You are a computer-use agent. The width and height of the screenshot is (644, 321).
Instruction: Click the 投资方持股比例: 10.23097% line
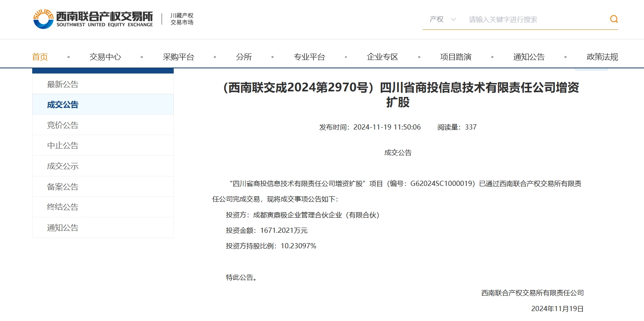click(x=271, y=246)
